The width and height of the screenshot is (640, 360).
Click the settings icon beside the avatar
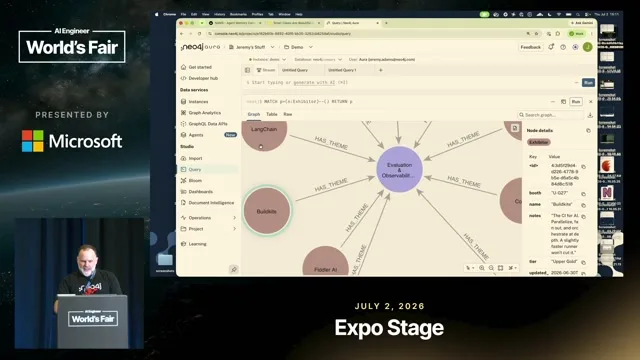pos(575,47)
